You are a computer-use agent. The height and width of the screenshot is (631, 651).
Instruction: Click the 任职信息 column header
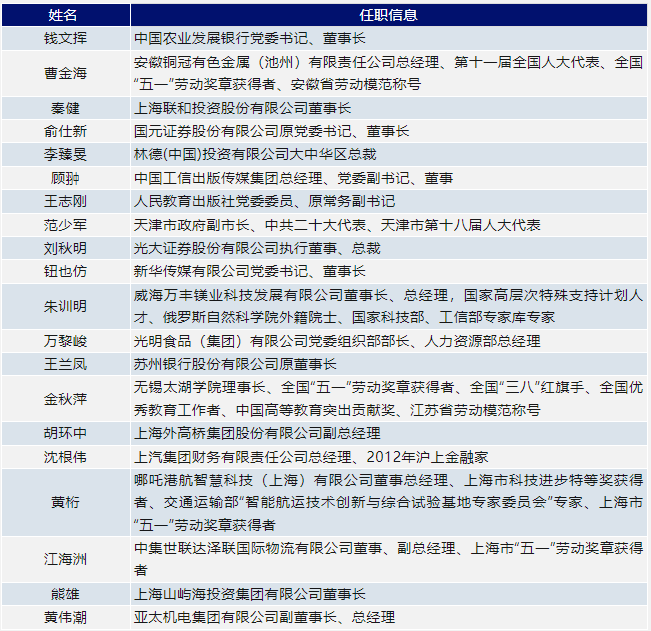click(389, 15)
